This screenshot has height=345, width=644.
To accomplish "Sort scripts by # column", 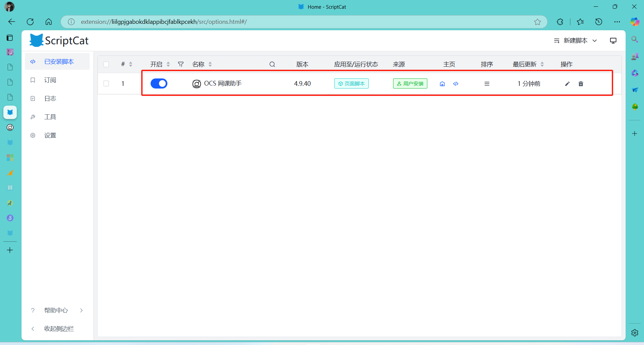I will pos(130,64).
